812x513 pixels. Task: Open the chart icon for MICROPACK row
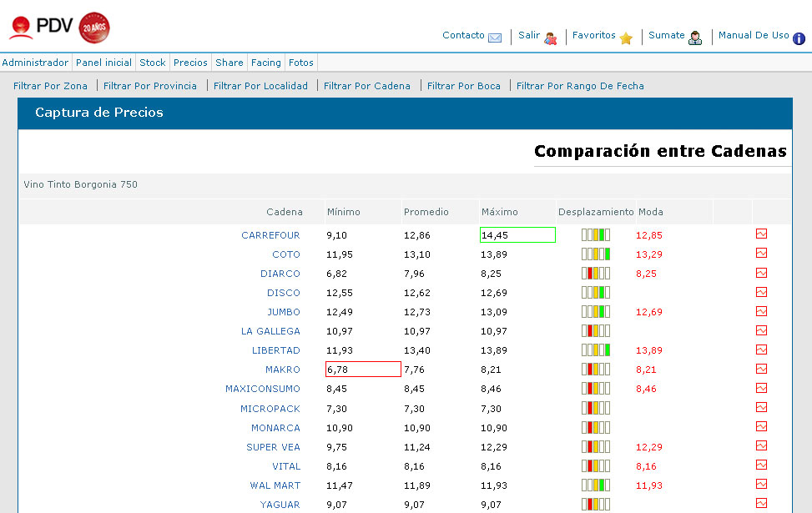point(761,407)
